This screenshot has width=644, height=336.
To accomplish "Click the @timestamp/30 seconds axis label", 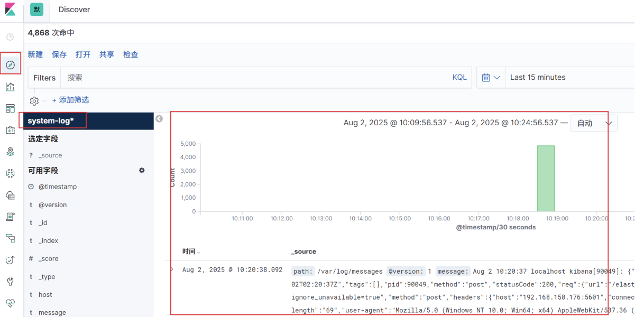I will pyautogui.click(x=496, y=227).
